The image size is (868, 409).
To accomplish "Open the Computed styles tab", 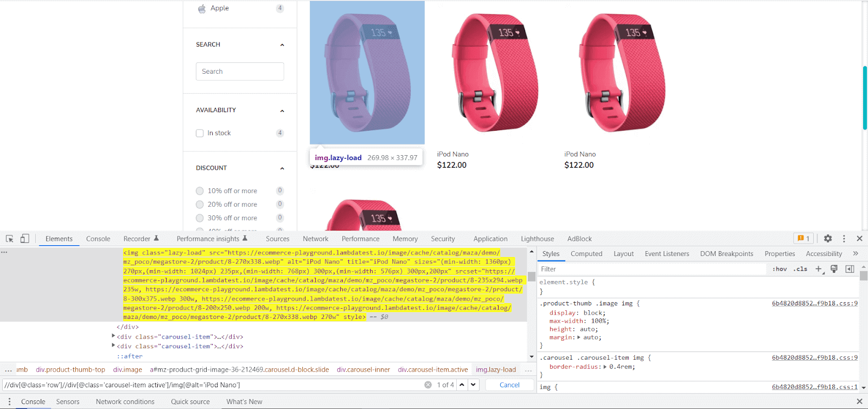I will point(586,253).
